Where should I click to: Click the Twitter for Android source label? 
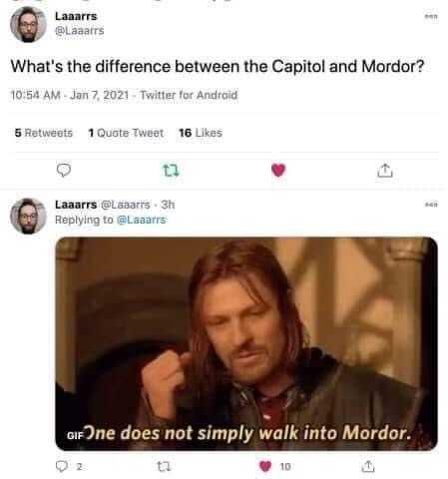pyautogui.click(x=189, y=95)
